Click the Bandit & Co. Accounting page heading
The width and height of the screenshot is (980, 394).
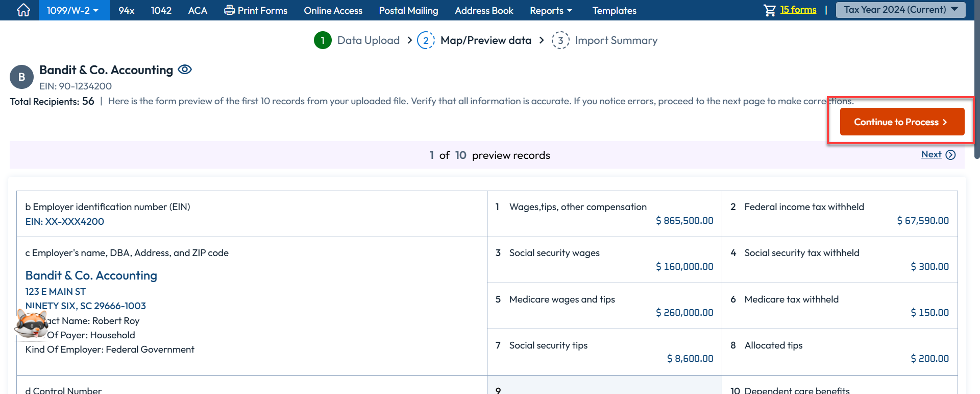click(106, 69)
